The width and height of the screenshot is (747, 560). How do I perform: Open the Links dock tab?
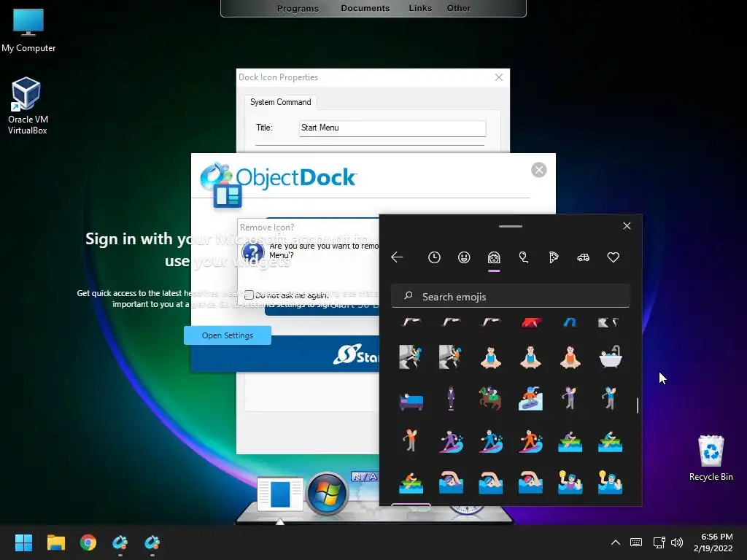coord(420,8)
